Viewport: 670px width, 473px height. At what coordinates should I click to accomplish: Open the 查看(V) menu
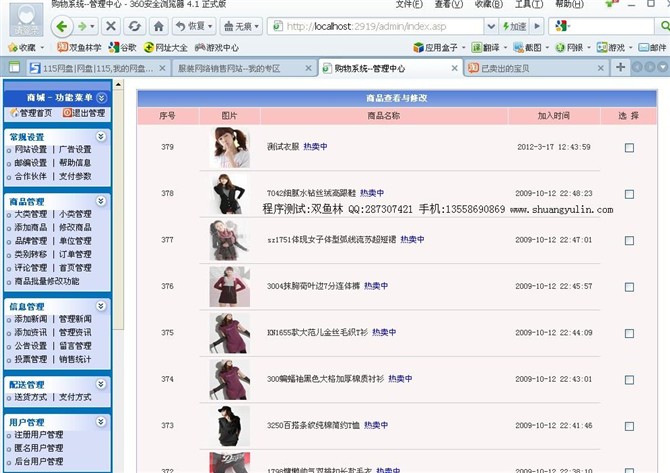(x=449, y=4)
